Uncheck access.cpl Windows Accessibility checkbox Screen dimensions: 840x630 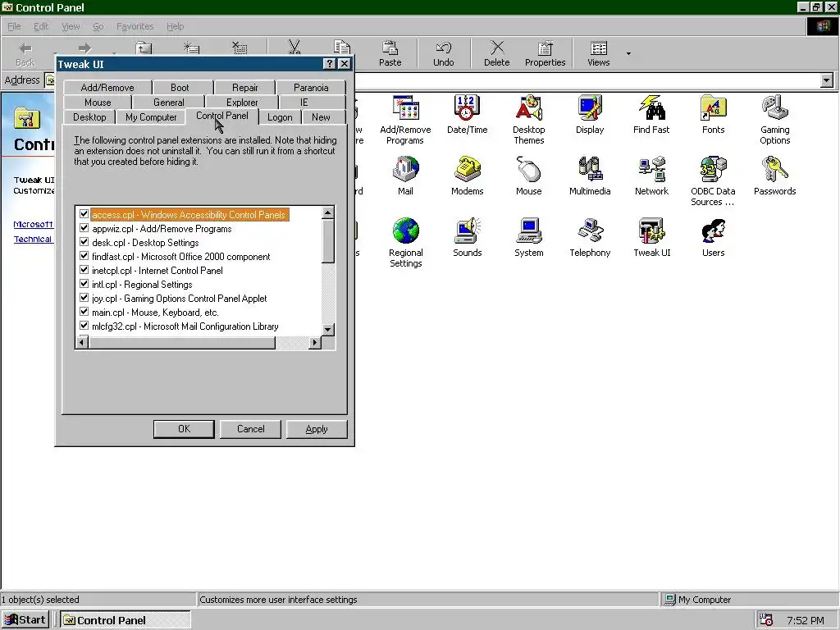pos(84,214)
